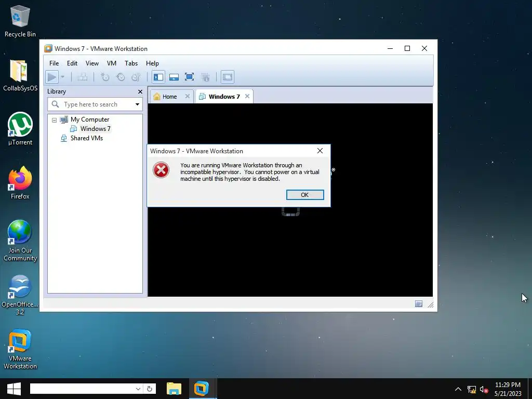
Task: Open CollabSysOS folder on desktop
Action: tap(20, 76)
